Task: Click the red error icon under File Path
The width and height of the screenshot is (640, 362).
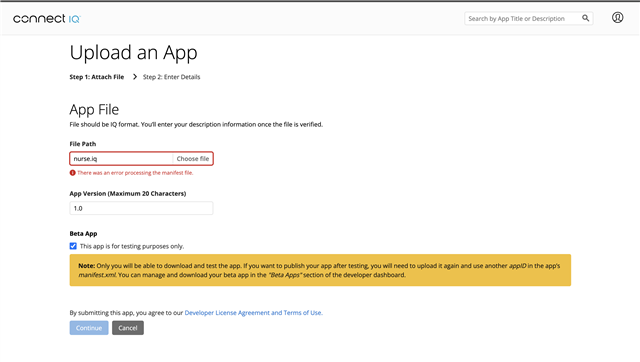Action: click(x=73, y=173)
